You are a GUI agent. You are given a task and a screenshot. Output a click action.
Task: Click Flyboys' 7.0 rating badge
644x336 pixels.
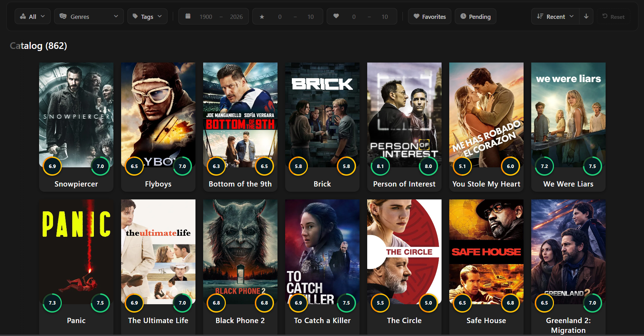(x=182, y=166)
